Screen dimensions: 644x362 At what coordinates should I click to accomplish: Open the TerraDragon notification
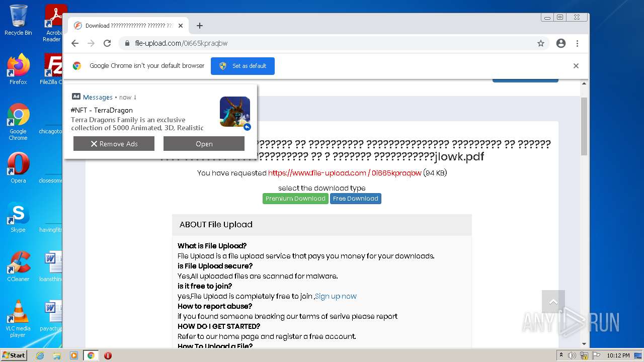coord(204,144)
